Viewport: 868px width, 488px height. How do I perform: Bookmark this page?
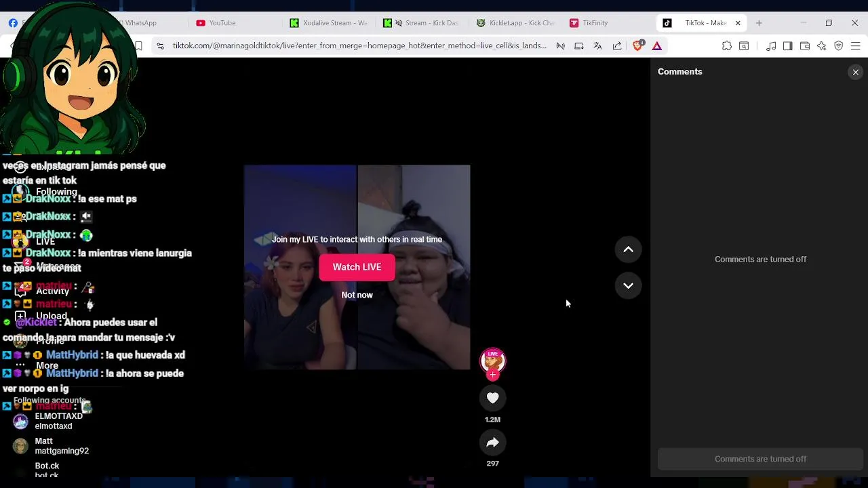point(138,46)
